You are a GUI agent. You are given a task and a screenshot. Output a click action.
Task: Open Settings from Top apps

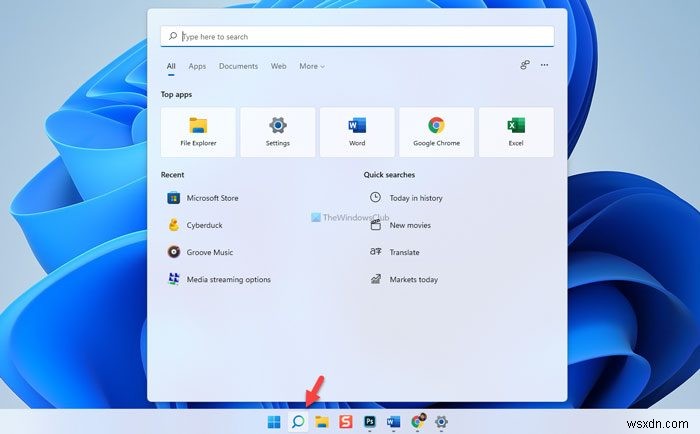click(x=278, y=132)
